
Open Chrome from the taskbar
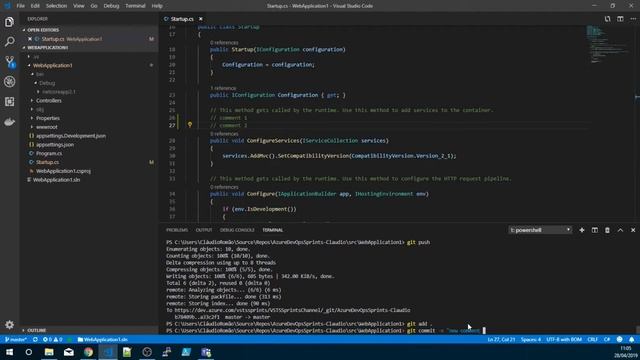click(88, 352)
